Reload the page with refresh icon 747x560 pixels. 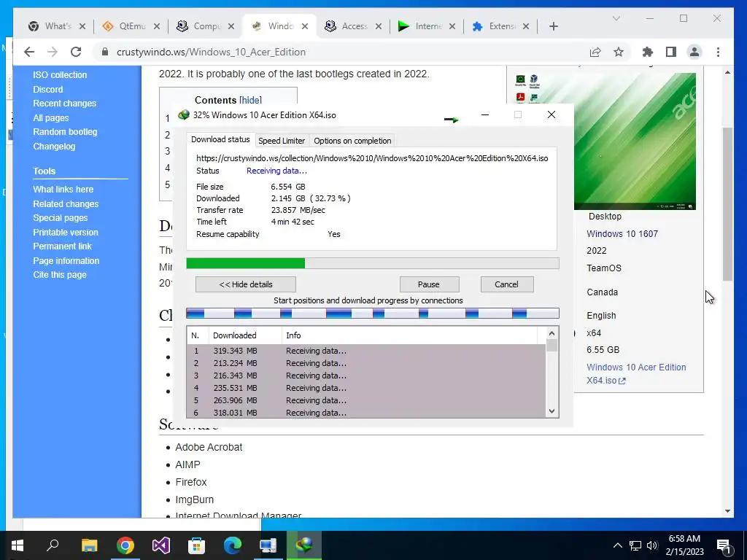coord(76,52)
